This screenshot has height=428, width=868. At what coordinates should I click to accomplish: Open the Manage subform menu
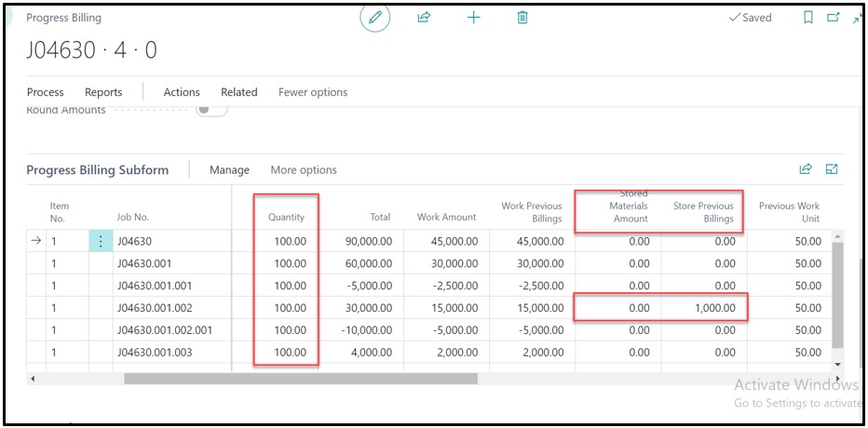click(x=229, y=170)
